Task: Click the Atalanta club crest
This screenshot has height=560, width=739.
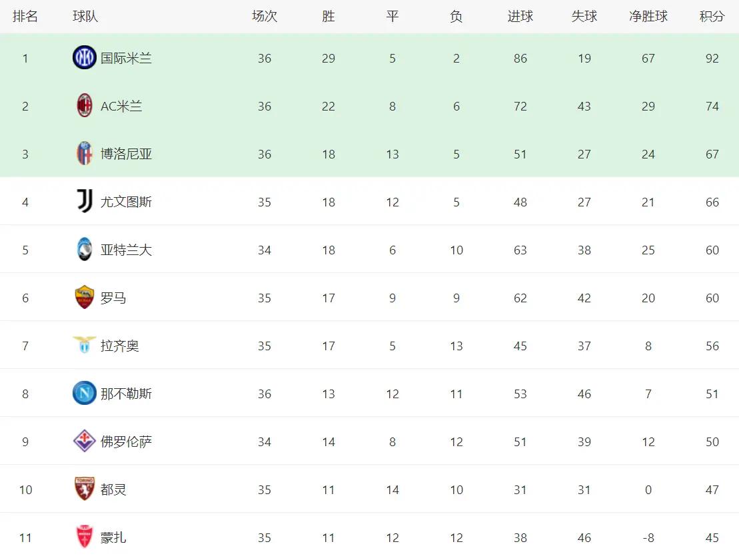Action: [x=85, y=249]
